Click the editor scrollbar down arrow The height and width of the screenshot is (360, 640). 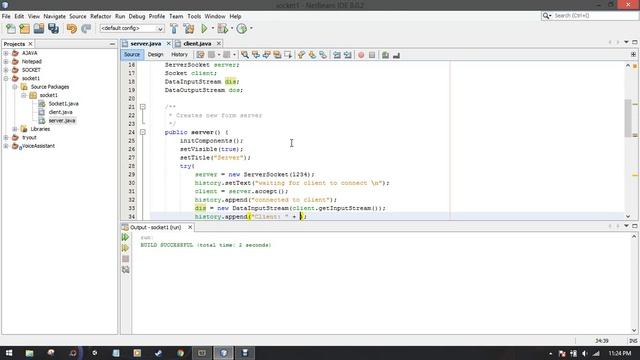(x=628, y=216)
